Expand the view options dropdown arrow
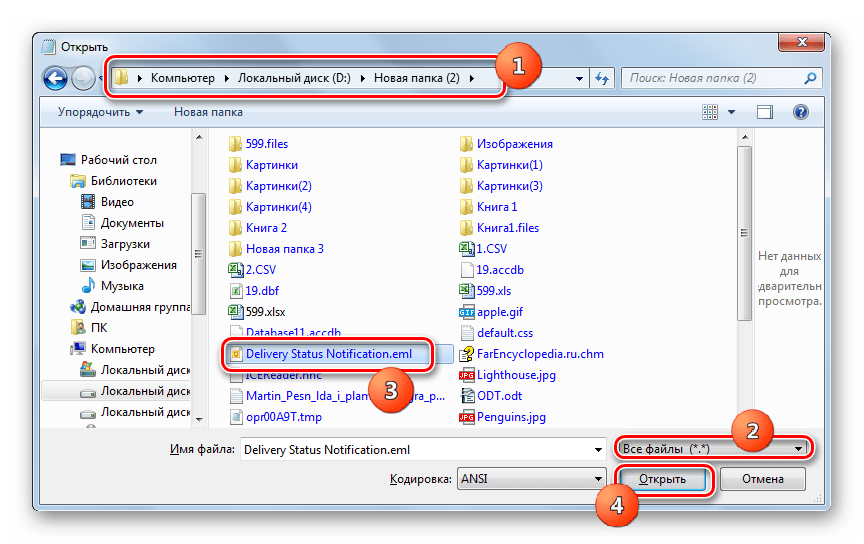This screenshot has width=864, height=544. point(731,112)
